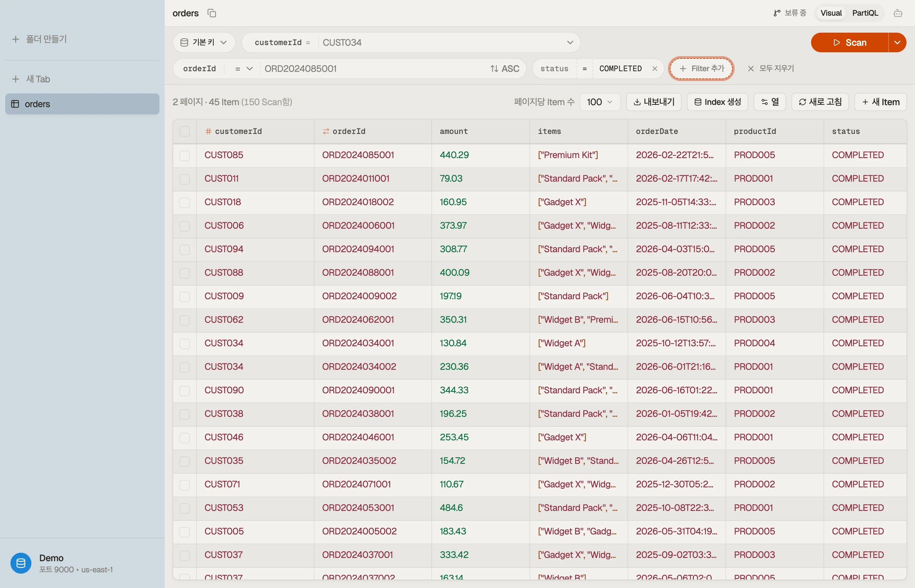Expand the Scan button dropdown arrow
The width and height of the screenshot is (915, 588).
click(x=897, y=42)
